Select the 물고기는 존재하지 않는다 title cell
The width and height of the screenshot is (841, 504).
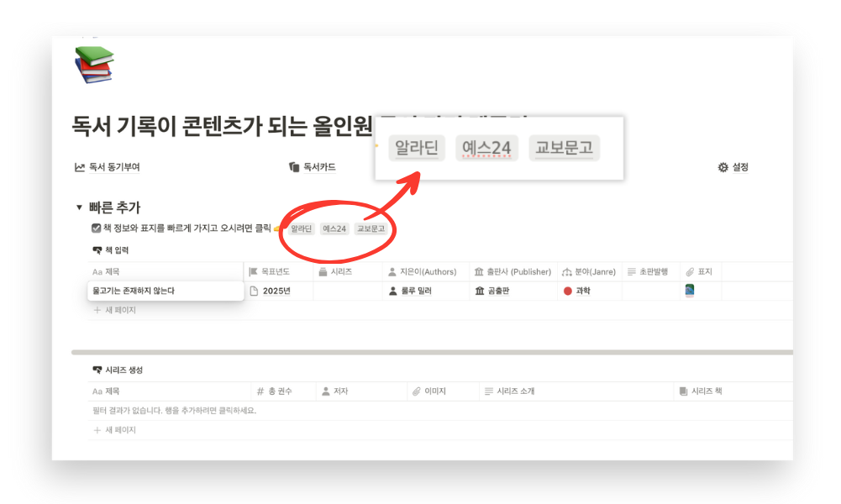click(x=166, y=291)
